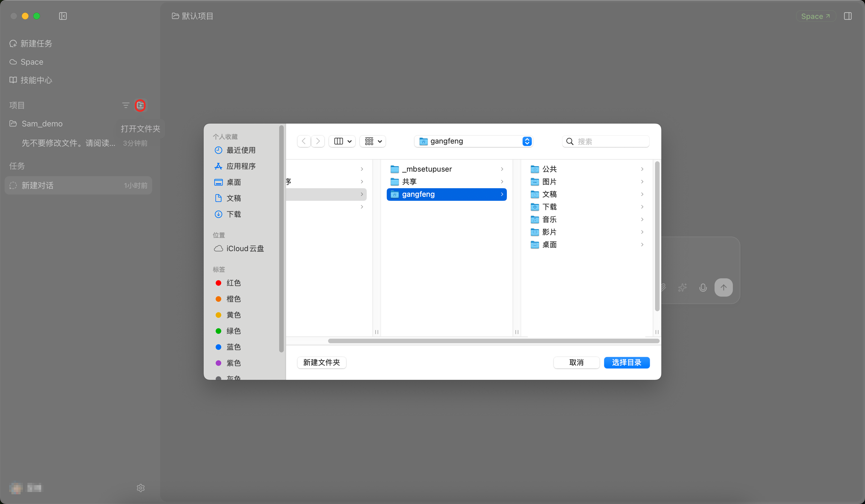Open the column view mode dropdown
Image resolution: width=865 pixels, height=504 pixels.
[342, 141]
